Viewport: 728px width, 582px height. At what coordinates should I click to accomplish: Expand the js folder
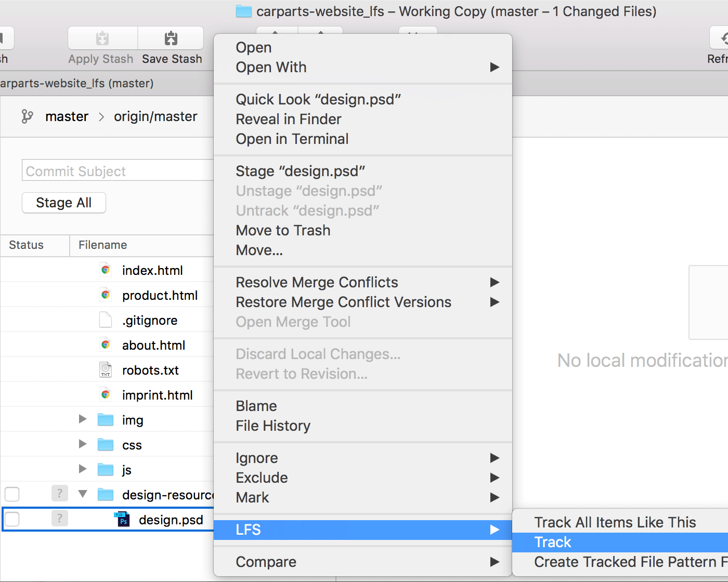82,469
